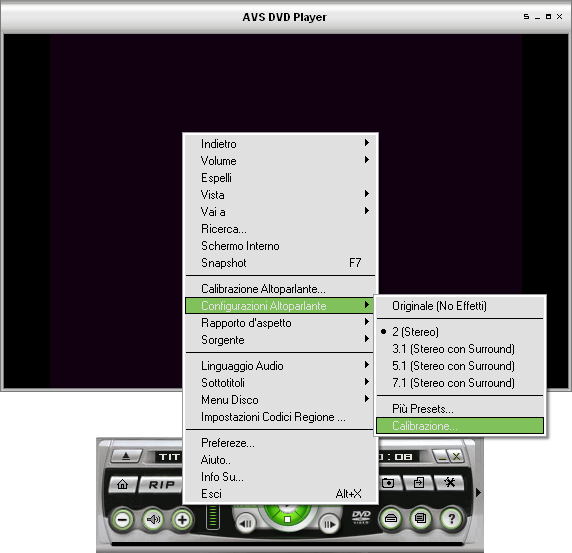Select 5.1 (Stereo con Surround)

point(460,366)
